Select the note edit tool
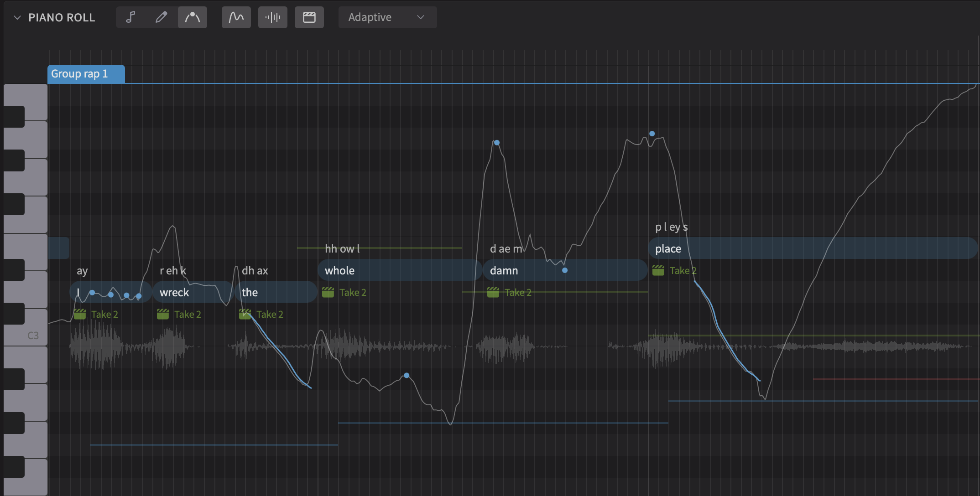Screen dimensions: 980x496 (x=131, y=17)
